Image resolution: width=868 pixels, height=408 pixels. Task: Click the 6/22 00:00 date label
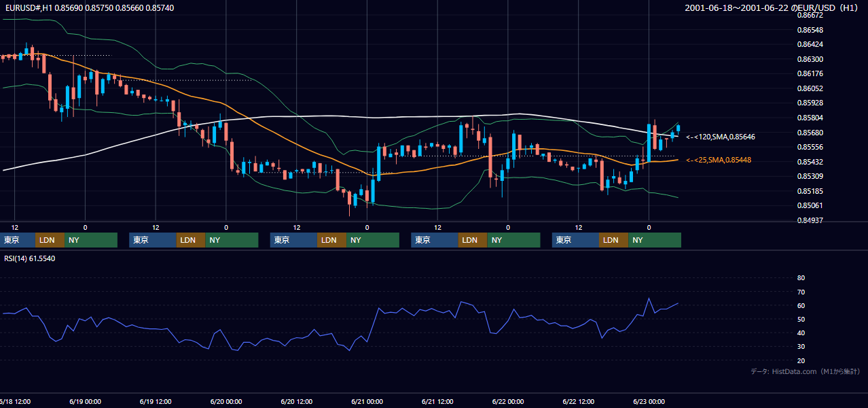[x=508, y=401]
